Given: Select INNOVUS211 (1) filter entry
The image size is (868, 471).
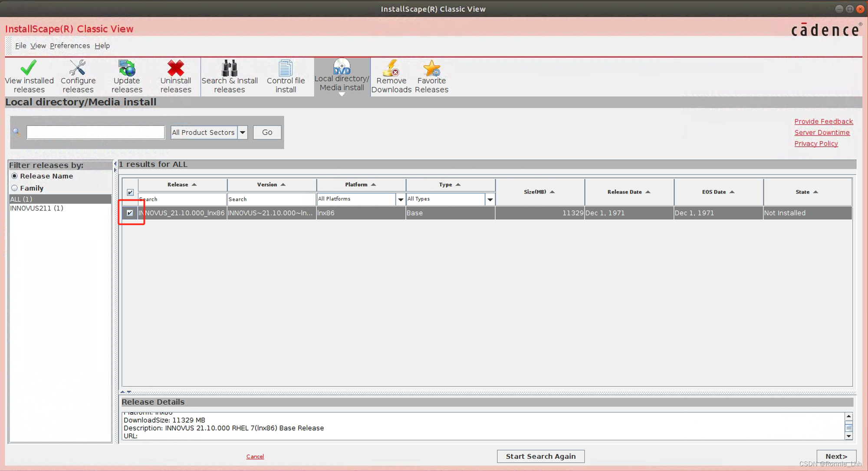Looking at the screenshot, I should tap(60, 208).
